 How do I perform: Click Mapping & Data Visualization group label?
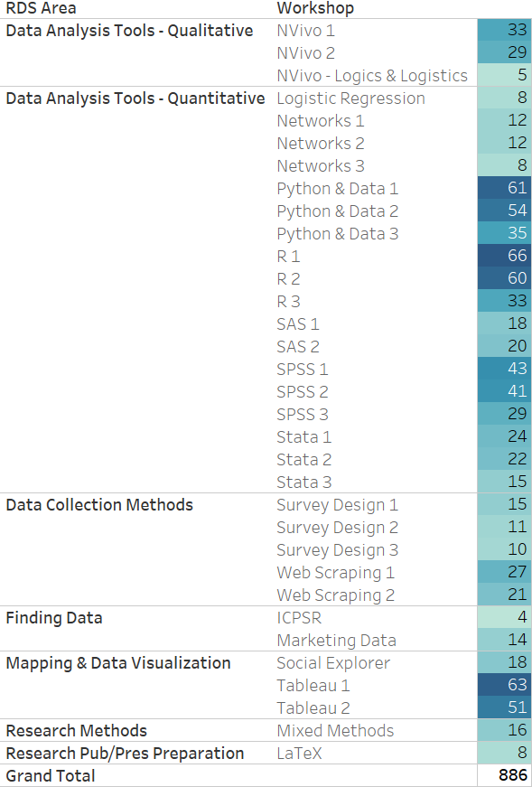pyautogui.click(x=118, y=663)
